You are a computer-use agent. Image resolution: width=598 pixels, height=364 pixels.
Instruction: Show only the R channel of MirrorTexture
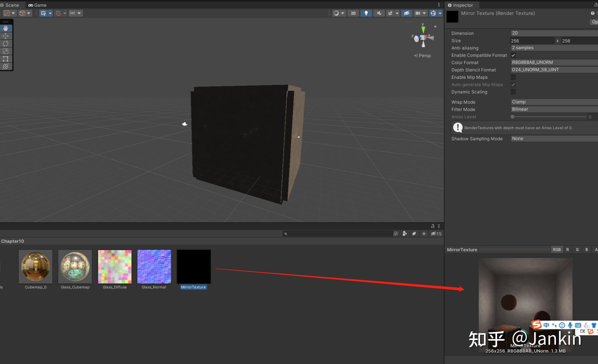567,249
